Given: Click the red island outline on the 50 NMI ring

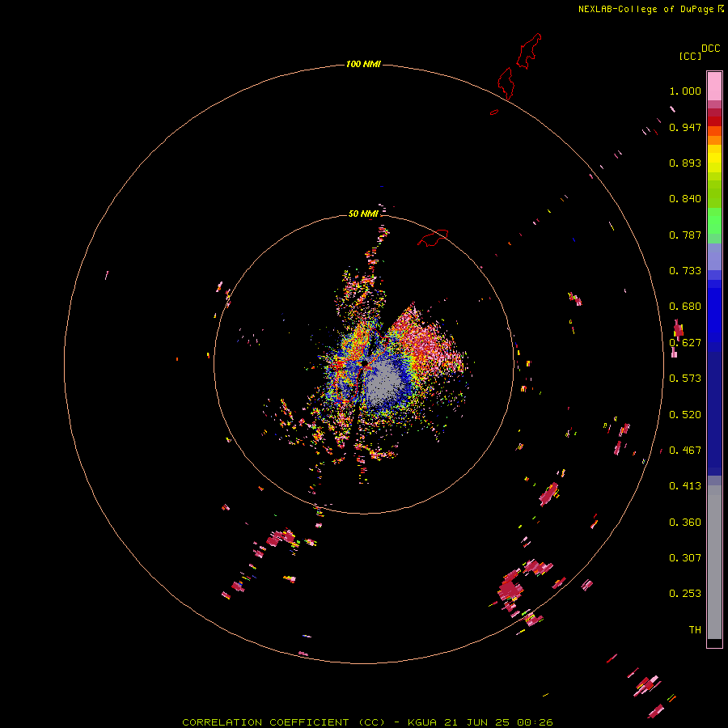Looking at the screenshot, I should [434, 237].
